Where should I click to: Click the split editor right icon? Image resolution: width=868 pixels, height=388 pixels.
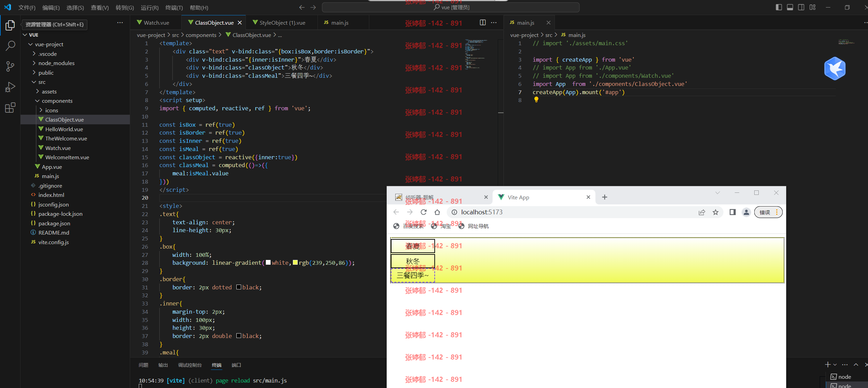pos(483,23)
